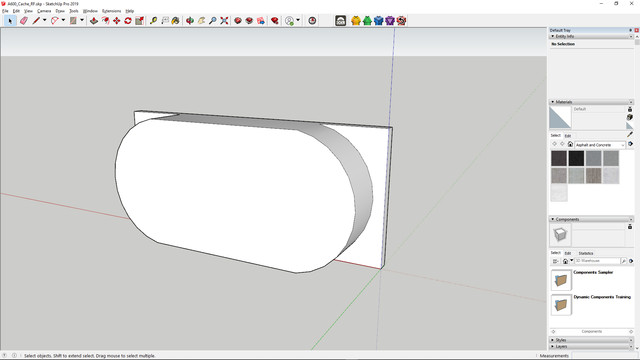Click the Create Material icon
This screenshot has width=640, height=360.
click(630, 117)
